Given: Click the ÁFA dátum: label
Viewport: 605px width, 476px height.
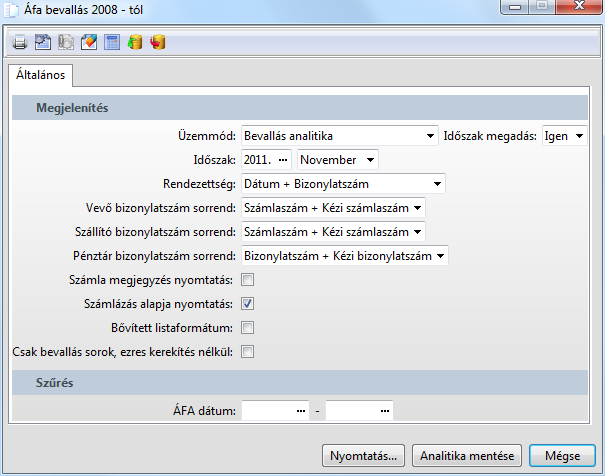Looking at the screenshot, I should (204, 410).
